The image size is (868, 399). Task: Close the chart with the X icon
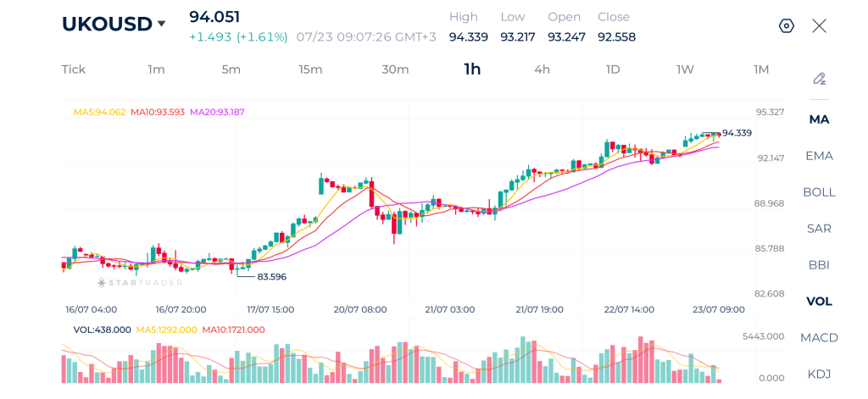[x=820, y=26]
